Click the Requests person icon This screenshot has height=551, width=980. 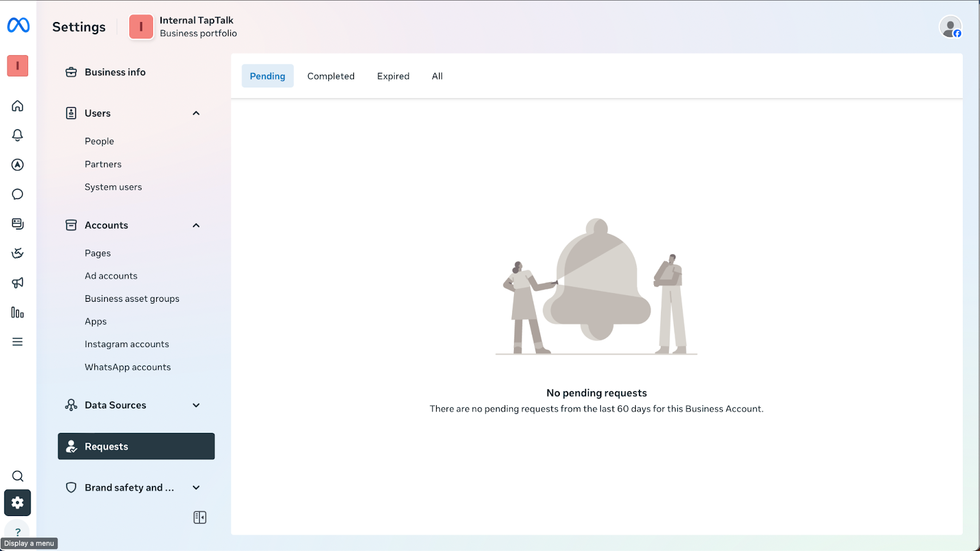point(72,446)
